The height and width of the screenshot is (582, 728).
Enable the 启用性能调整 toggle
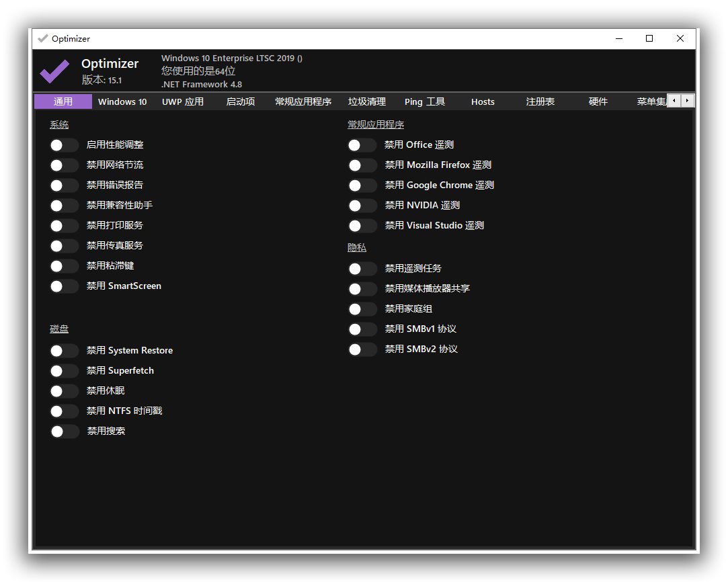point(64,145)
